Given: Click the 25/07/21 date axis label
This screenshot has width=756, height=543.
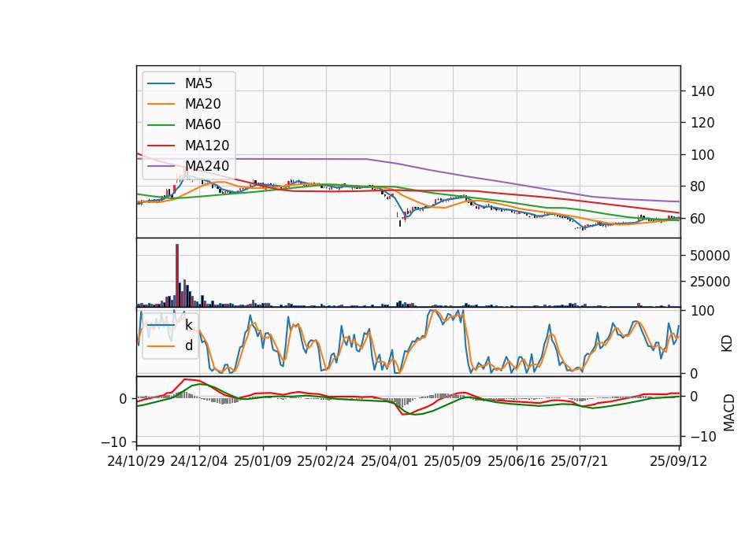Looking at the screenshot, I should [x=580, y=461].
